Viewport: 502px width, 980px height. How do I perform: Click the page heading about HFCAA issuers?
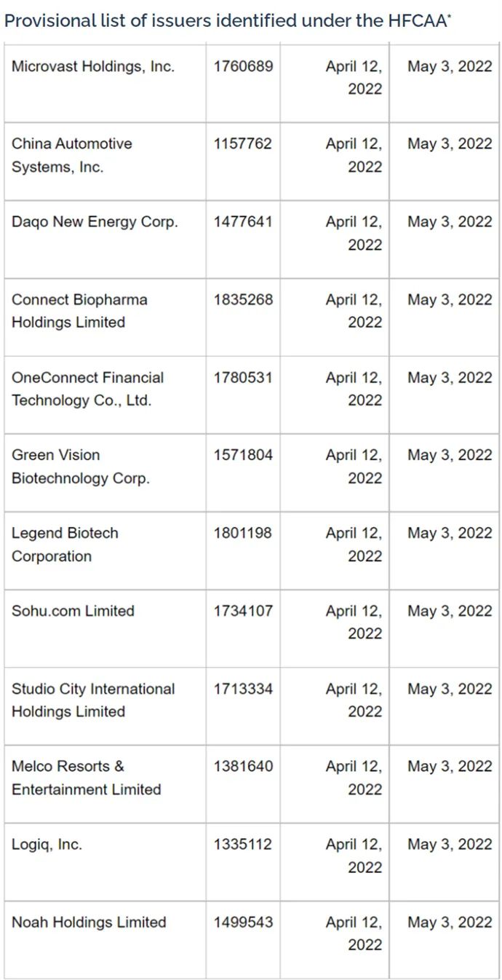pos(228,20)
